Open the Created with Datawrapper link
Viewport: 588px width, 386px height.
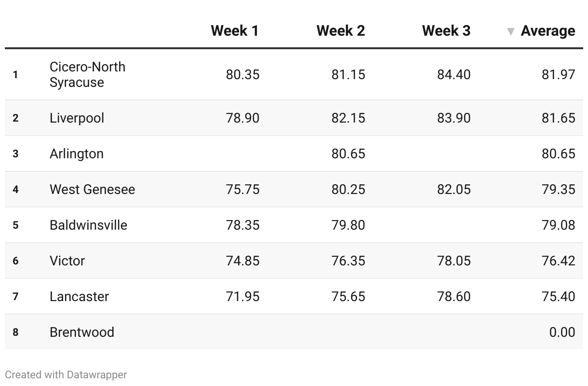[66, 374]
